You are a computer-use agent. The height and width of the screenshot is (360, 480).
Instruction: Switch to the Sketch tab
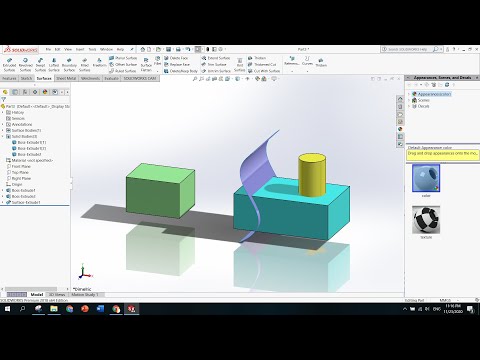(x=26, y=78)
